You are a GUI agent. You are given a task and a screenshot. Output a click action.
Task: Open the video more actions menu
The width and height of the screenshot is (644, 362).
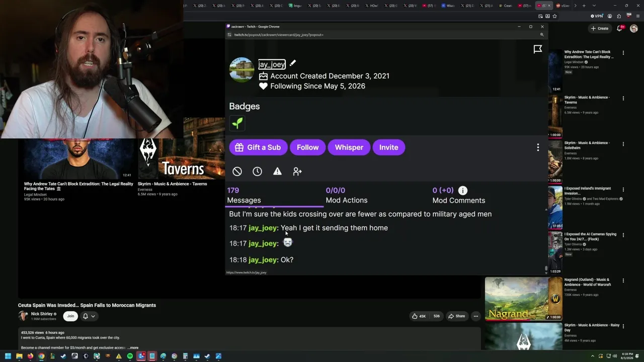475,316
